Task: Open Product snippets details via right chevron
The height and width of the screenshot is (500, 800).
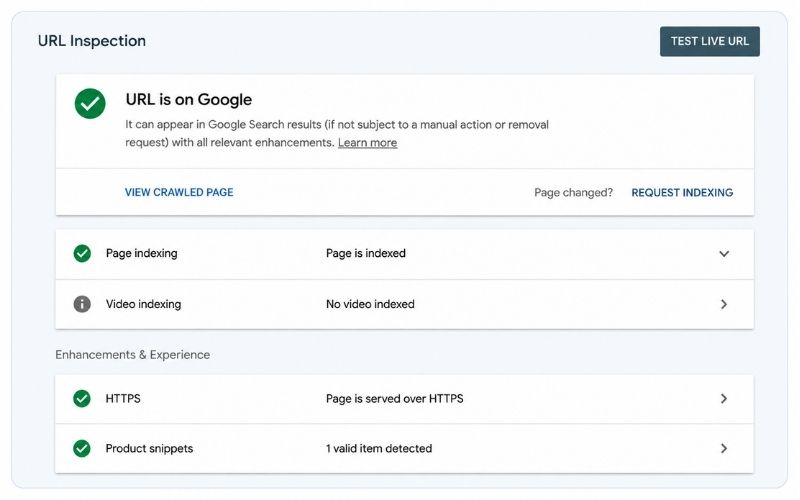Action: pyautogui.click(x=724, y=448)
